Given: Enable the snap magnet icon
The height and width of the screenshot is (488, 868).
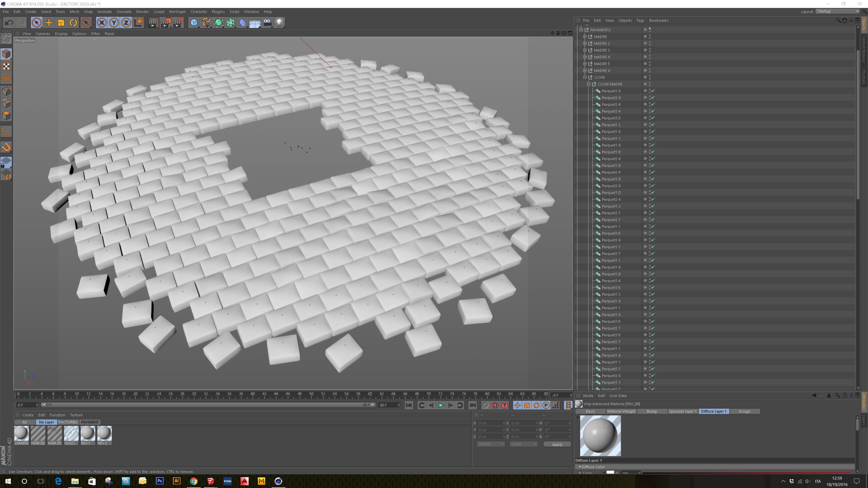Looking at the screenshot, I should point(6,147).
